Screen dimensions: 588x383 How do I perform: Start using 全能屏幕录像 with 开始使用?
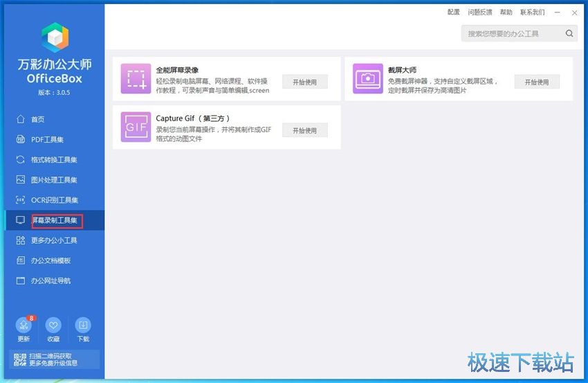[305, 82]
